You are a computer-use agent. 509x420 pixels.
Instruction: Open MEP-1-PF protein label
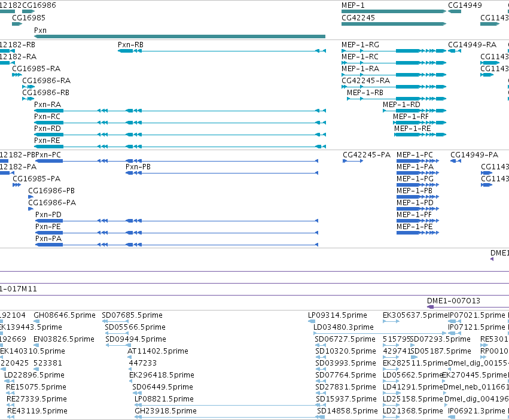[414, 215]
